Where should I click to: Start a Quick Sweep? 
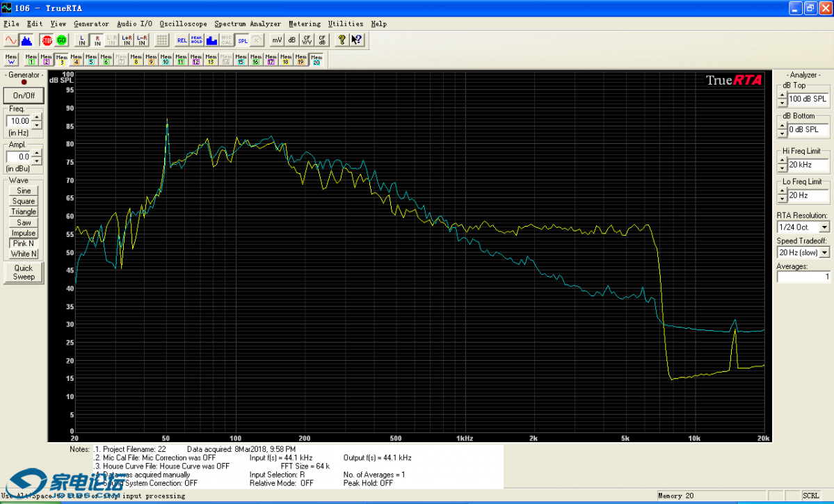(x=24, y=272)
